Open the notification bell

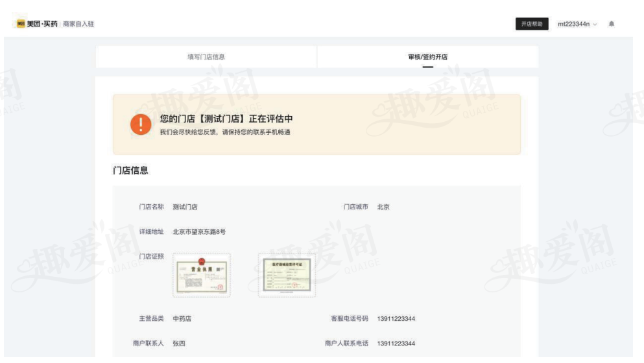(x=611, y=24)
